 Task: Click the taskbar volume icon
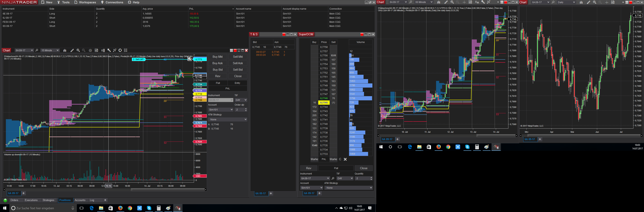click(x=350, y=208)
